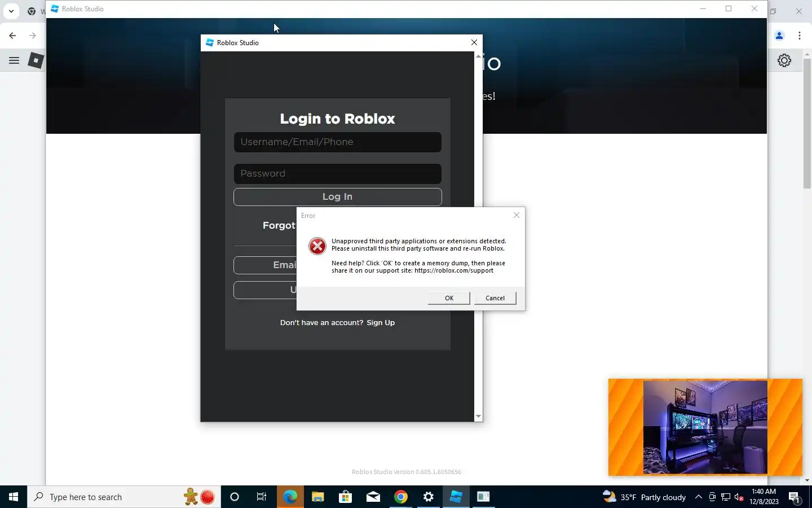Open the browser hamburger menu
Image resolution: width=812 pixels, height=508 pixels.
(14, 60)
